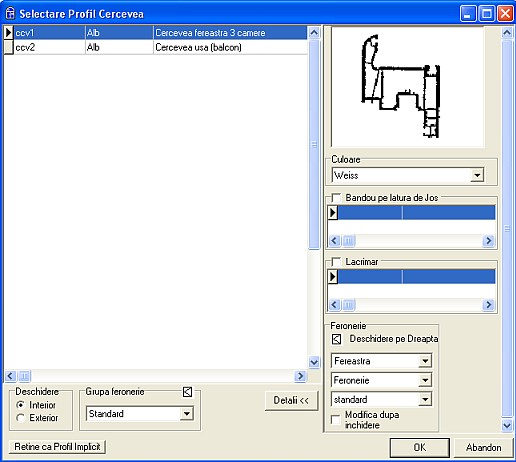This screenshot has height=462, width=516.
Task: Click the profile list vertical scrollbar thumb
Action: (x=314, y=144)
